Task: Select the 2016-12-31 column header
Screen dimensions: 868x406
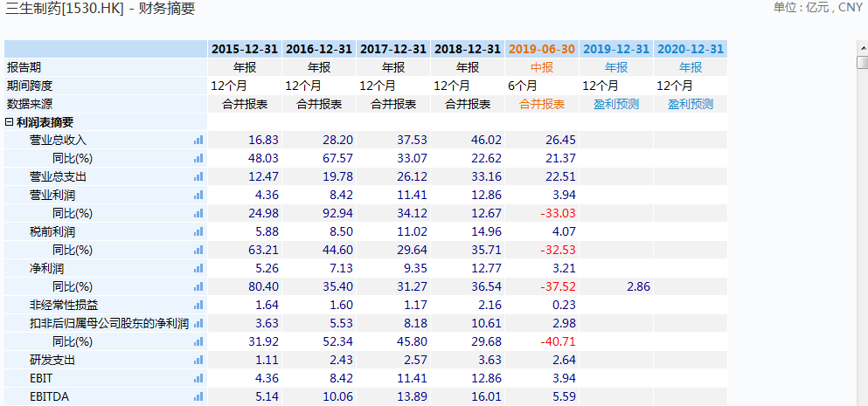Action: click(x=319, y=49)
